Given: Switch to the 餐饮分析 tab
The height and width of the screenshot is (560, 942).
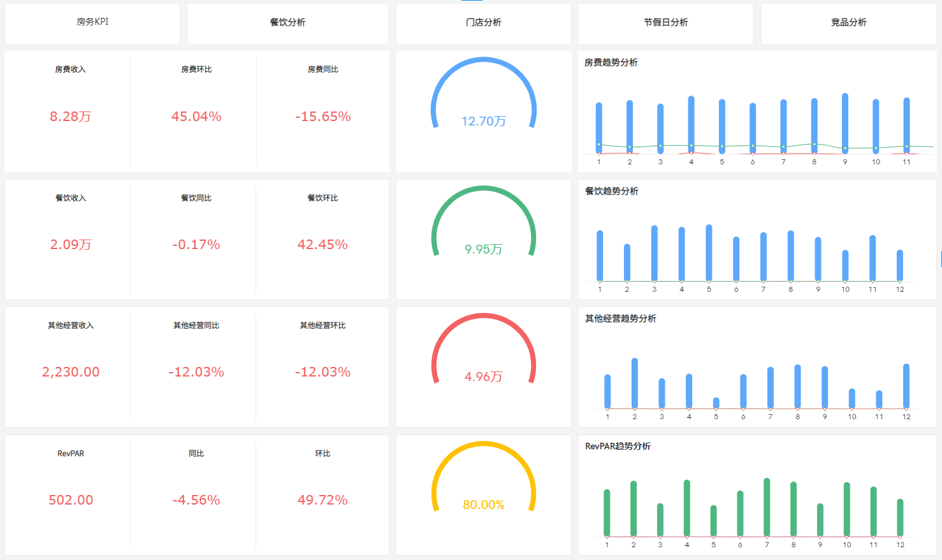Looking at the screenshot, I should 287,24.
